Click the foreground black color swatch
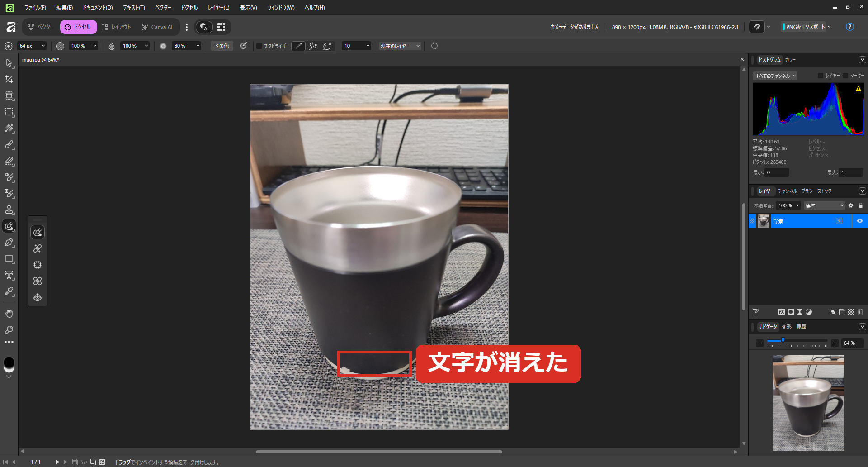This screenshot has width=868, height=467. tap(9, 362)
